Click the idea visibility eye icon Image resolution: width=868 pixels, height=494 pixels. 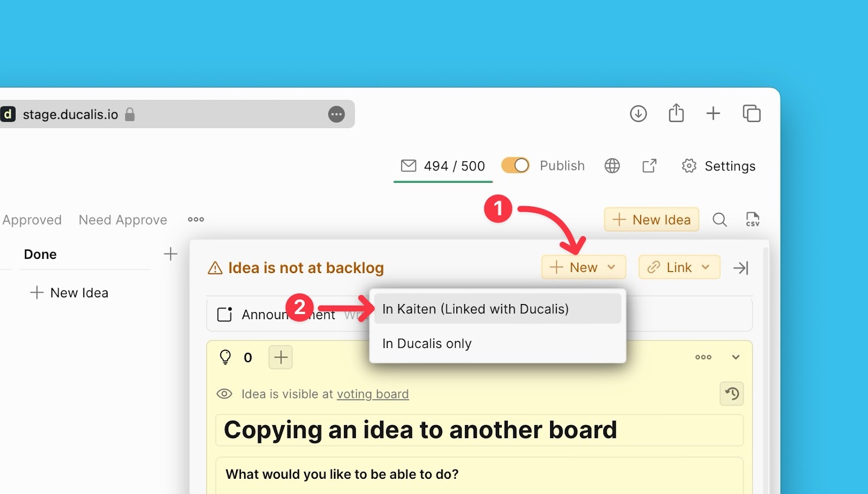(x=224, y=394)
